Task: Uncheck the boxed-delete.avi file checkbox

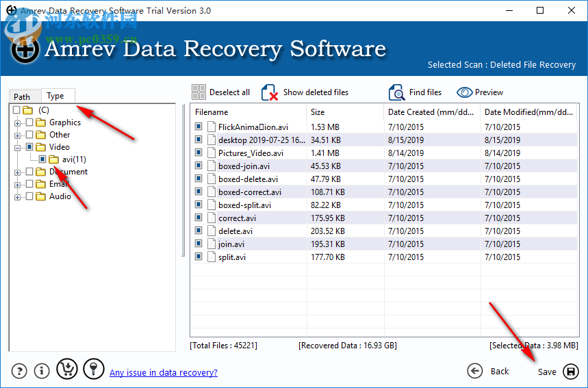Action: [x=199, y=179]
